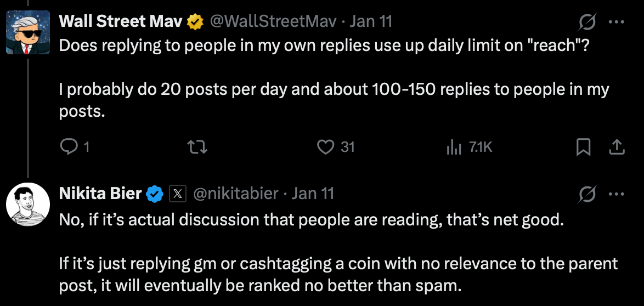This screenshot has height=306, width=644.
Task: Bookmark Wall Street Mav's post
Action: [584, 147]
